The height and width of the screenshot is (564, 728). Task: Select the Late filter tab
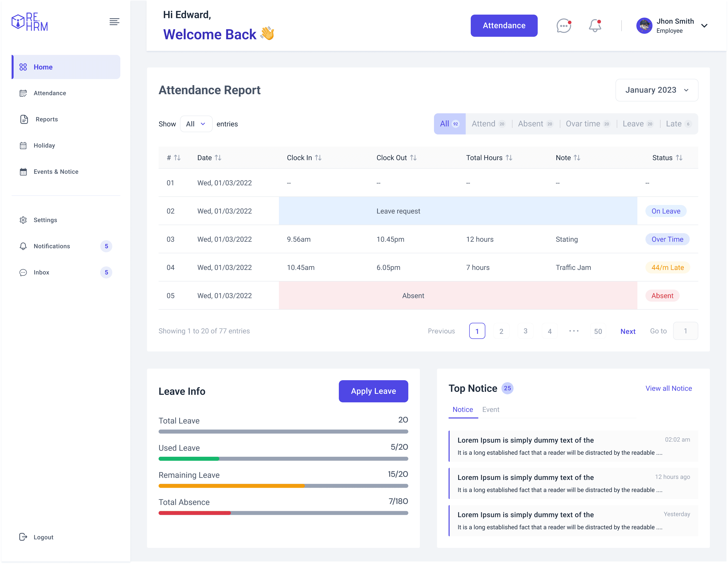point(679,124)
